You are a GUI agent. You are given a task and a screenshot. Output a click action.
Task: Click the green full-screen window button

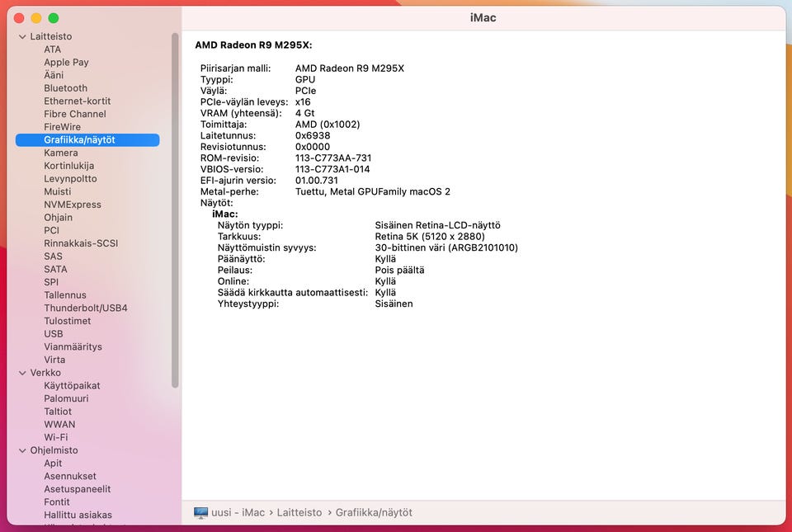click(x=54, y=18)
